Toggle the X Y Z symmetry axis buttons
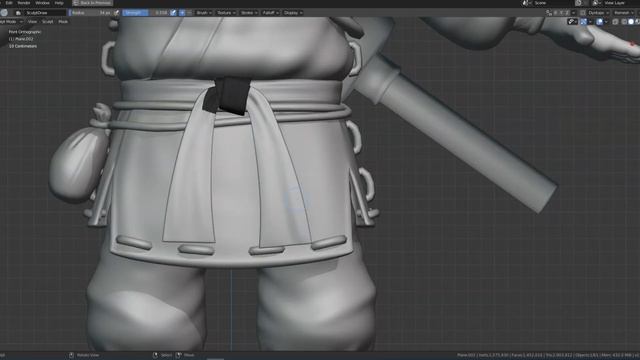The image size is (640, 360). 561,13
